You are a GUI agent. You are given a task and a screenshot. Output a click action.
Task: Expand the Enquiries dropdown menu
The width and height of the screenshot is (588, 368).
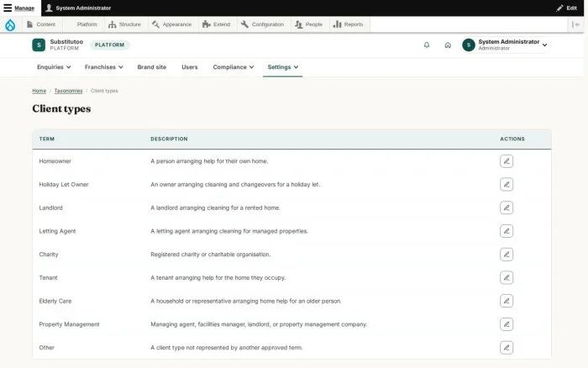54,67
